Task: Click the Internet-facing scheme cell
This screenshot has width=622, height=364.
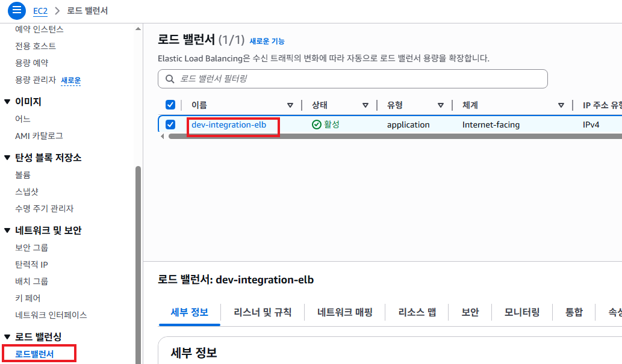Action: pyautogui.click(x=491, y=125)
